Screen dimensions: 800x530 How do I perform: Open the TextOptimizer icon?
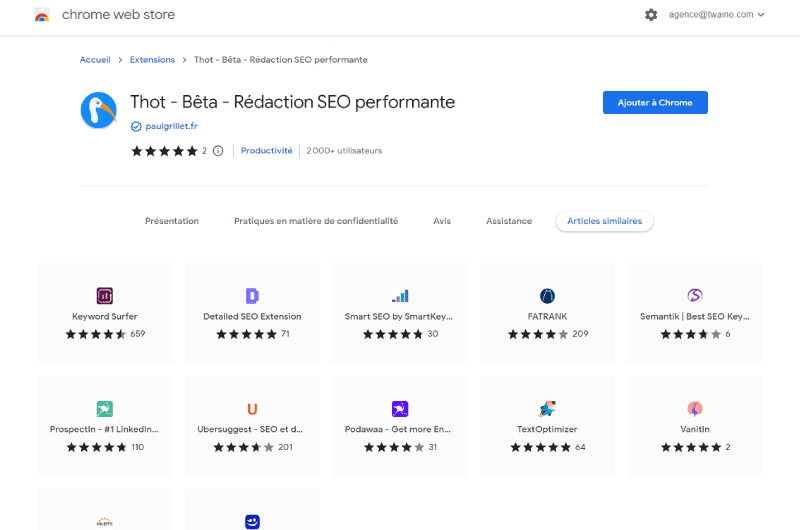(547, 409)
